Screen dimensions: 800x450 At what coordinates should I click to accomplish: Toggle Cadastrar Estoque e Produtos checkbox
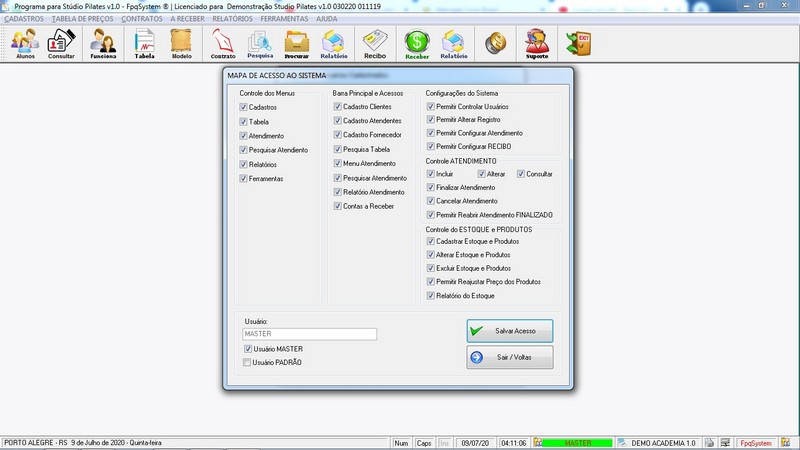431,241
